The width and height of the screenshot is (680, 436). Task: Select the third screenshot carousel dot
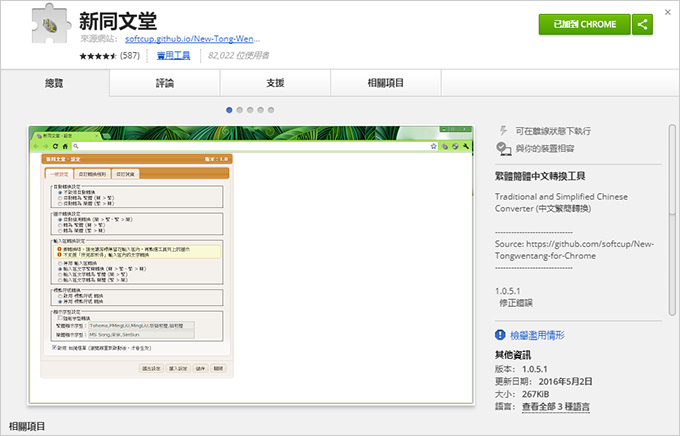pos(250,110)
